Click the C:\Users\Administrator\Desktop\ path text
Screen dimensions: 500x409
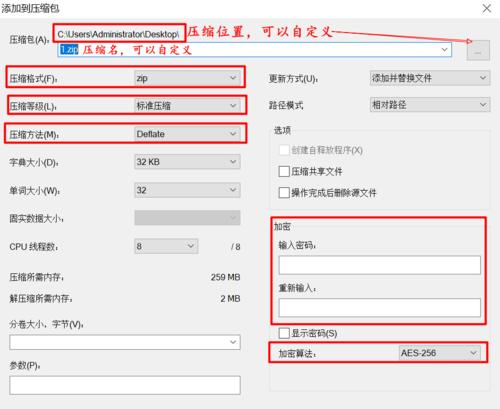point(118,34)
